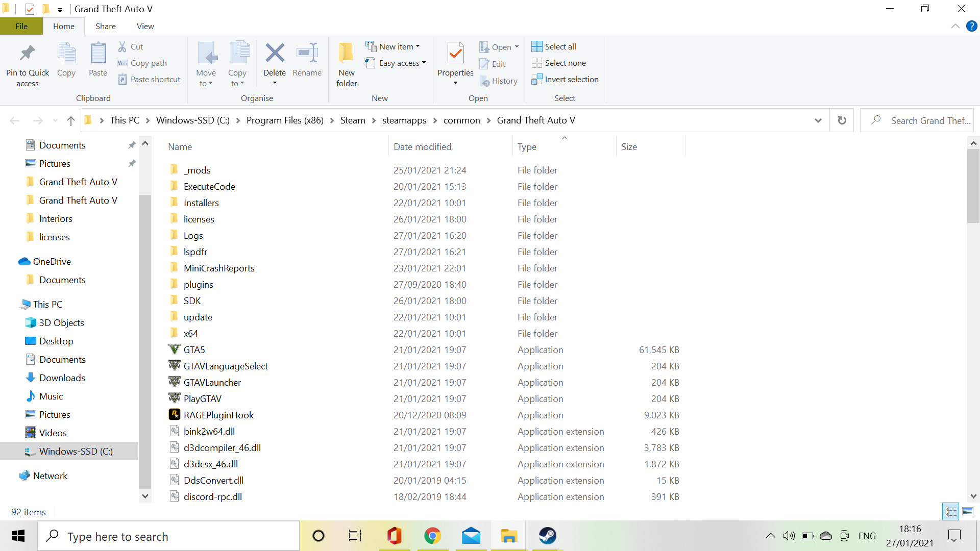Click the Pin to Quick access icon
This screenshot has height=551, width=980.
(28, 54)
